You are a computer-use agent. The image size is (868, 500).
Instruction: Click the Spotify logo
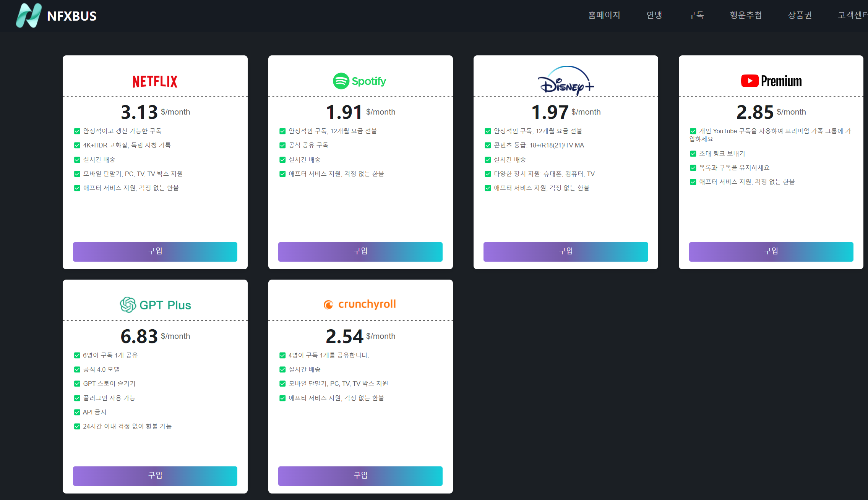[x=360, y=81]
